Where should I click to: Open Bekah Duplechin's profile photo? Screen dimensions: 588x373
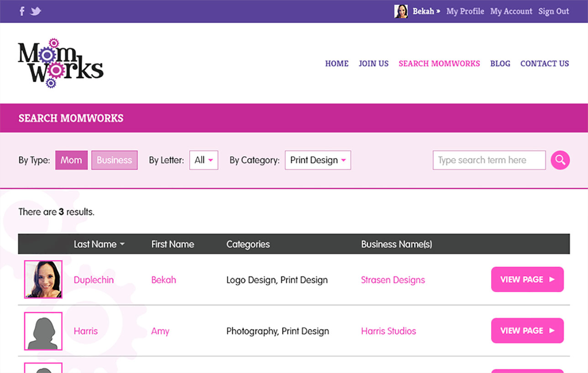43,279
